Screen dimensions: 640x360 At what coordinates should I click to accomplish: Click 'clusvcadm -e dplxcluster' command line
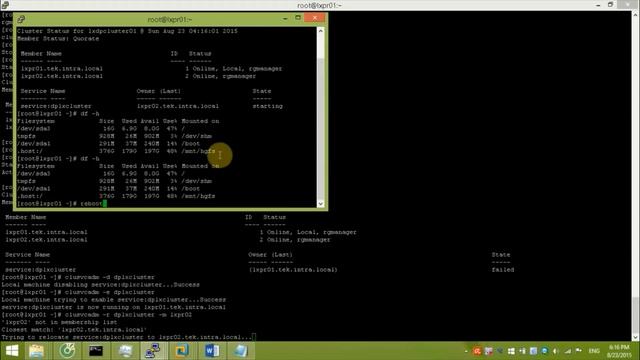click(x=109, y=292)
